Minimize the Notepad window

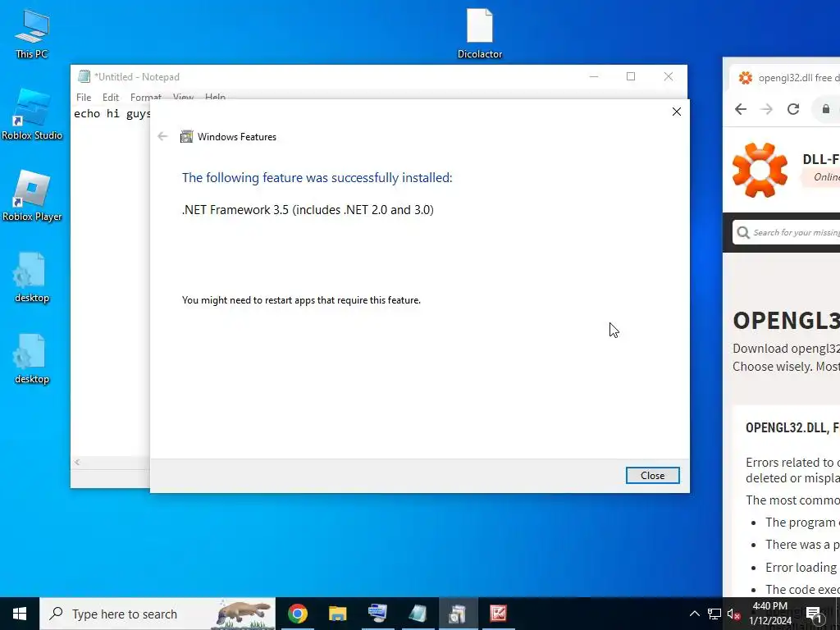click(594, 76)
